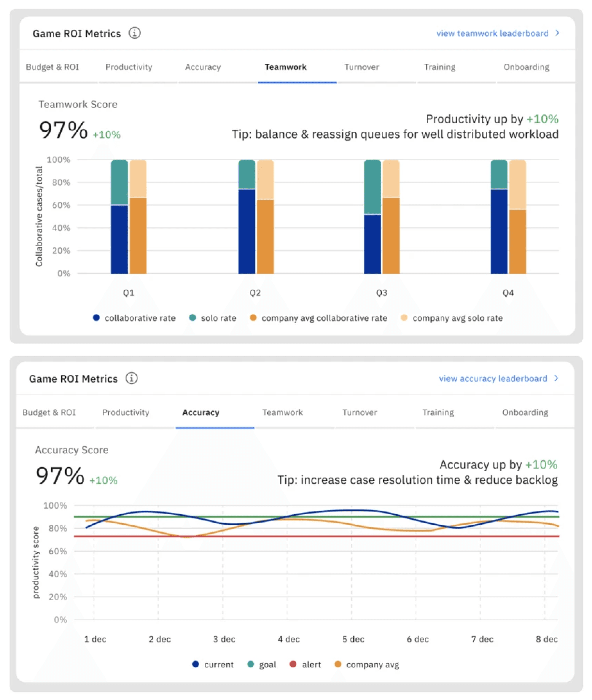592x700 pixels.
Task: Click Q3 teal solo rate bar segment
Action: pos(373,187)
